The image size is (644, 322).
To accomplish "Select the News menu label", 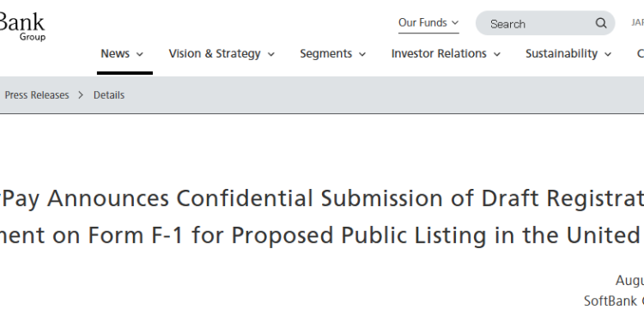I will click(x=115, y=54).
